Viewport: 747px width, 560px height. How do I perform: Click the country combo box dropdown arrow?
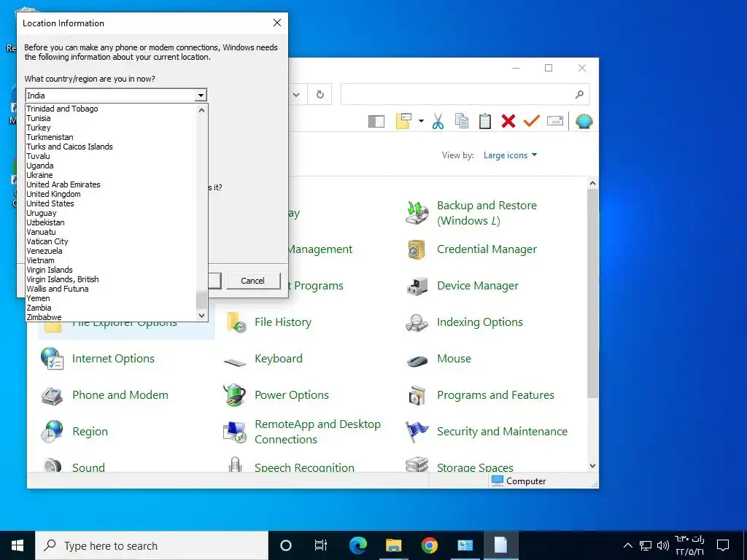[x=201, y=96]
